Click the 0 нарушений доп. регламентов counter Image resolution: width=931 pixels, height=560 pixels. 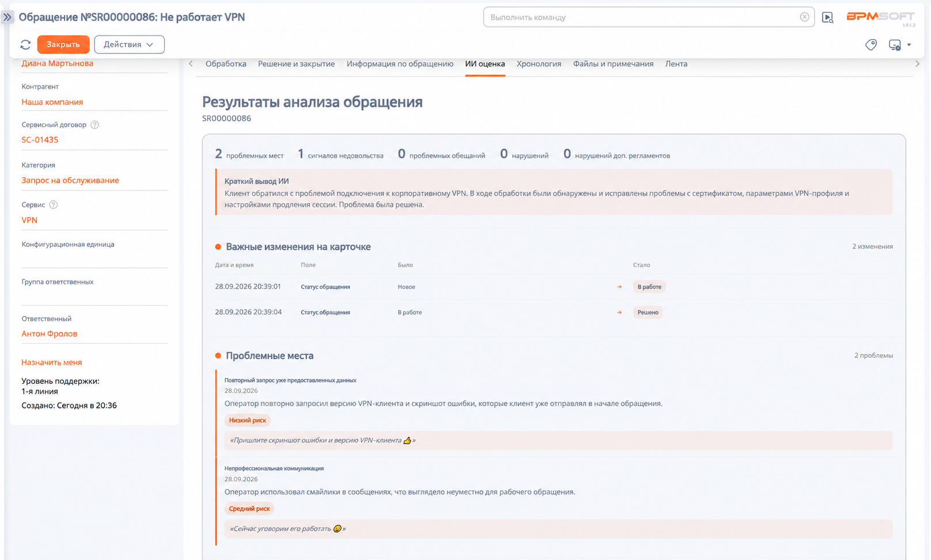[617, 154]
